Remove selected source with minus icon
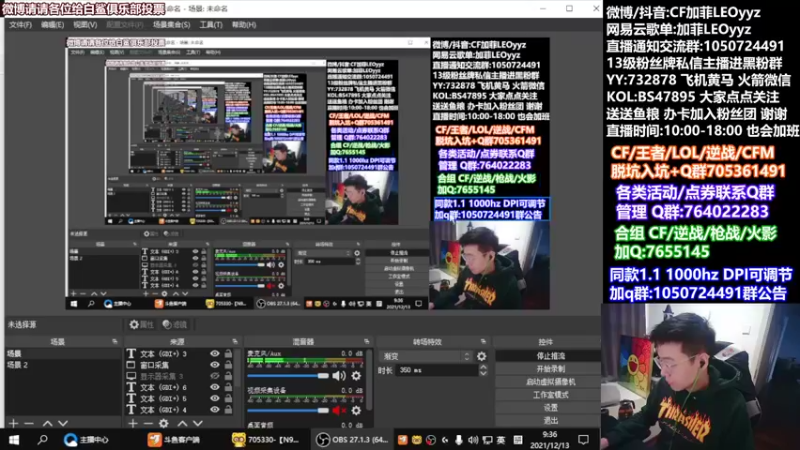The width and height of the screenshot is (800, 450). point(148,423)
